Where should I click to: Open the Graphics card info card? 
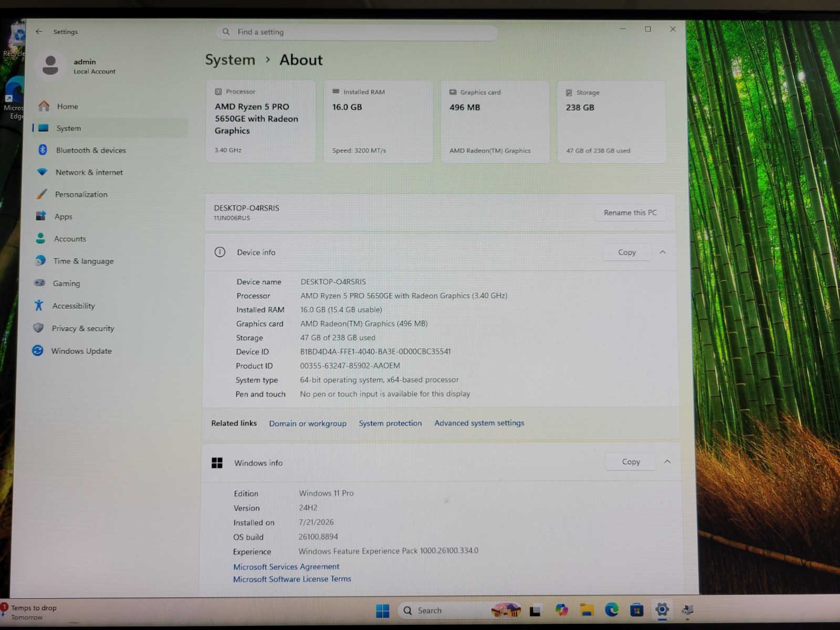(x=495, y=122)
